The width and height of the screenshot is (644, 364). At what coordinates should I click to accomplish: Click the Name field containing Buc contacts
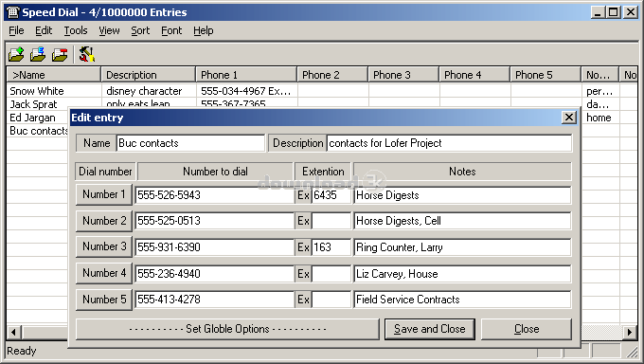[x=190, y=143]
